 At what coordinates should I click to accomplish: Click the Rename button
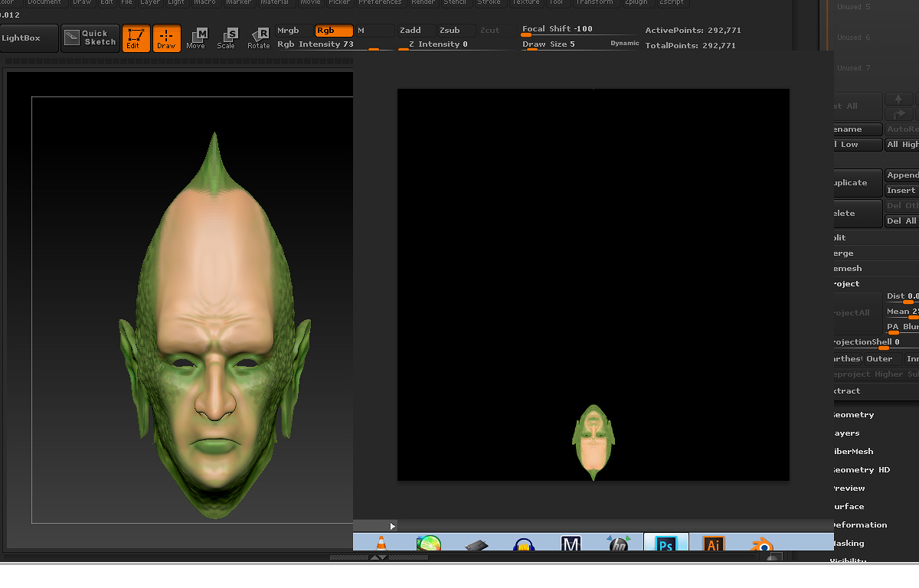(x=858, y=129)
